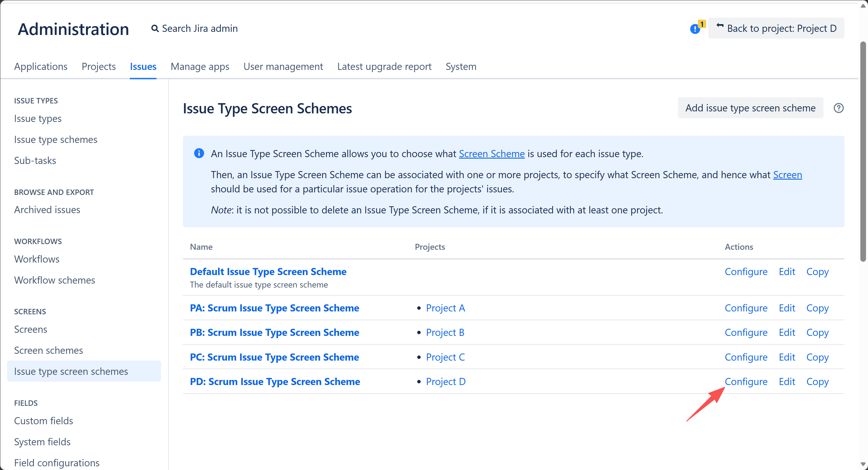Click the info icon in the banner
Image resolution: width=868 pixels, height=470 pixels.
[x=199, y=153]
